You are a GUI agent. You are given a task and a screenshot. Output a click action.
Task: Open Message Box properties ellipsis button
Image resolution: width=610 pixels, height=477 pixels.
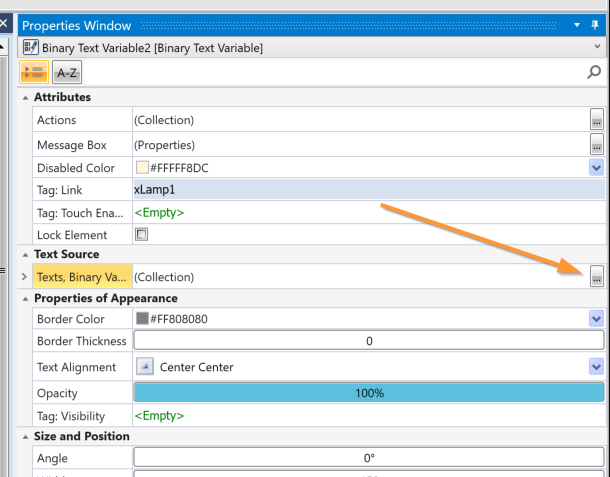tap(596, 145)
